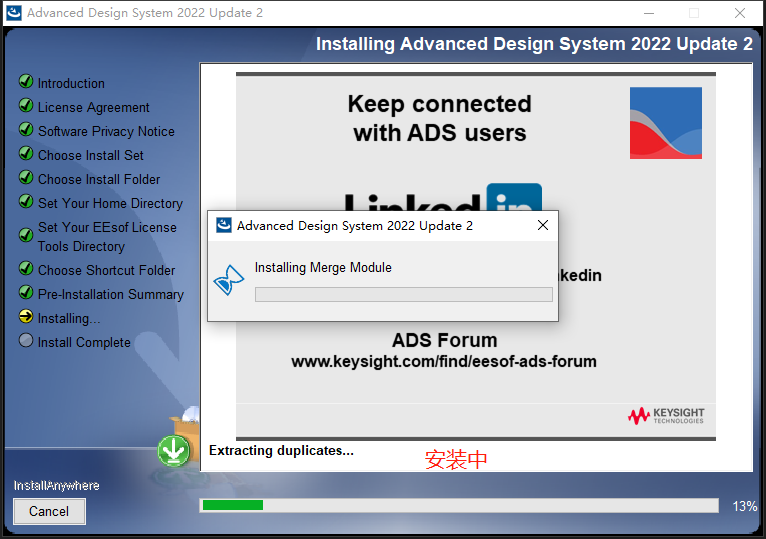Click the Installing Merge Module progress bar
The width and height of the screenshot is (766, 539).
404,294
